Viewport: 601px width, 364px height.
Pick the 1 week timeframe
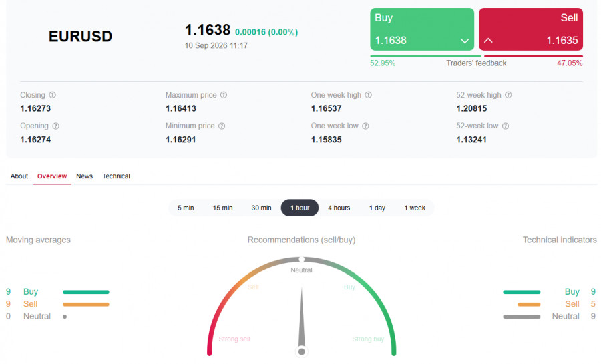point(415,208)
